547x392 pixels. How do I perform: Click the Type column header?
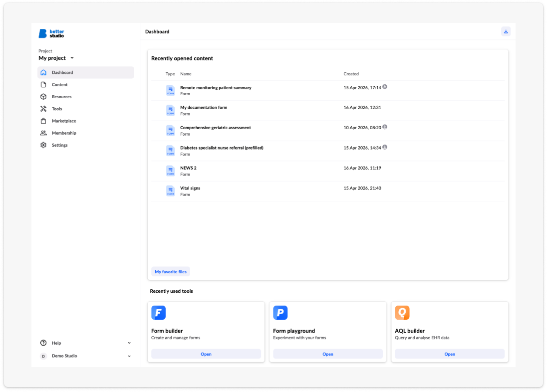(x=170, y=74)
